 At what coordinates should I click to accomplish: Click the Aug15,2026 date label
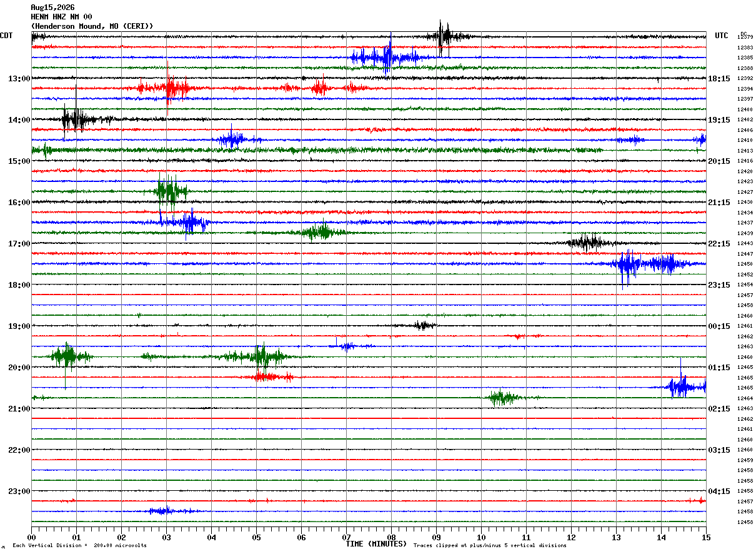pyautogui.click(x=52, y=8)
